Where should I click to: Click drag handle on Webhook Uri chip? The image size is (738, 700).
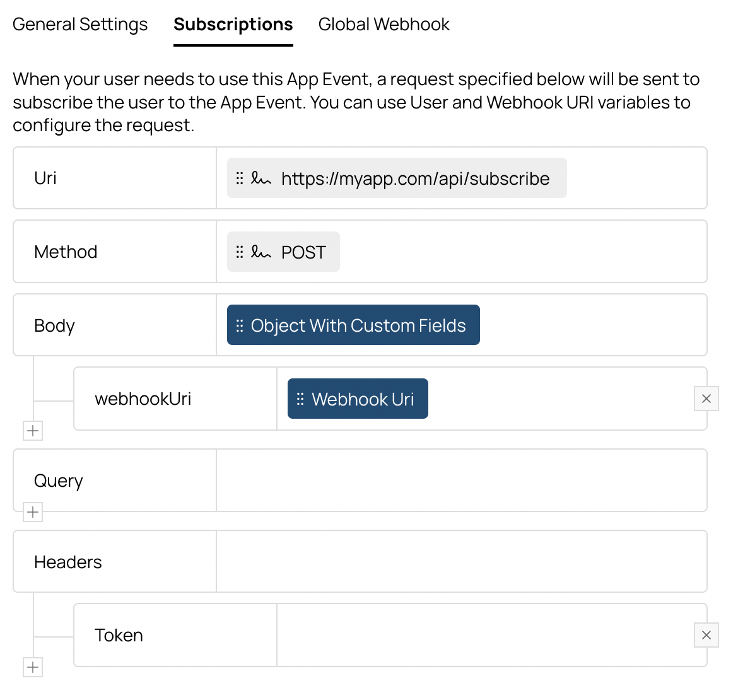(300, 399)
